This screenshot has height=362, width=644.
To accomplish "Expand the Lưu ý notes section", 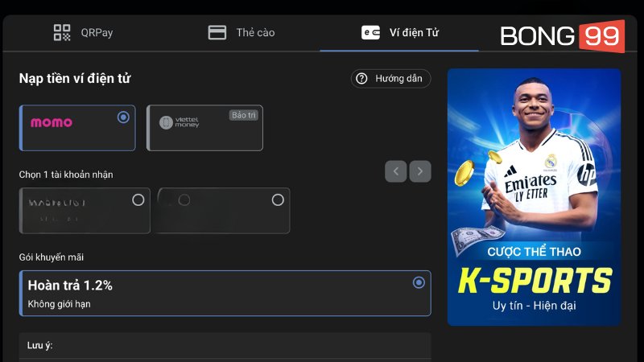I will 225,346.
